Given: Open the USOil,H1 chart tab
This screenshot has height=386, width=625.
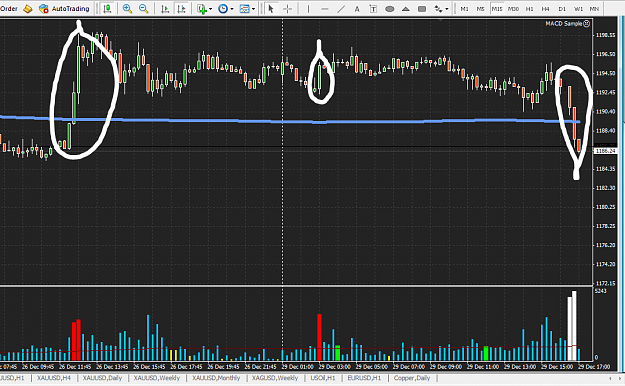Looking at the screenshot, I should 323,378.
